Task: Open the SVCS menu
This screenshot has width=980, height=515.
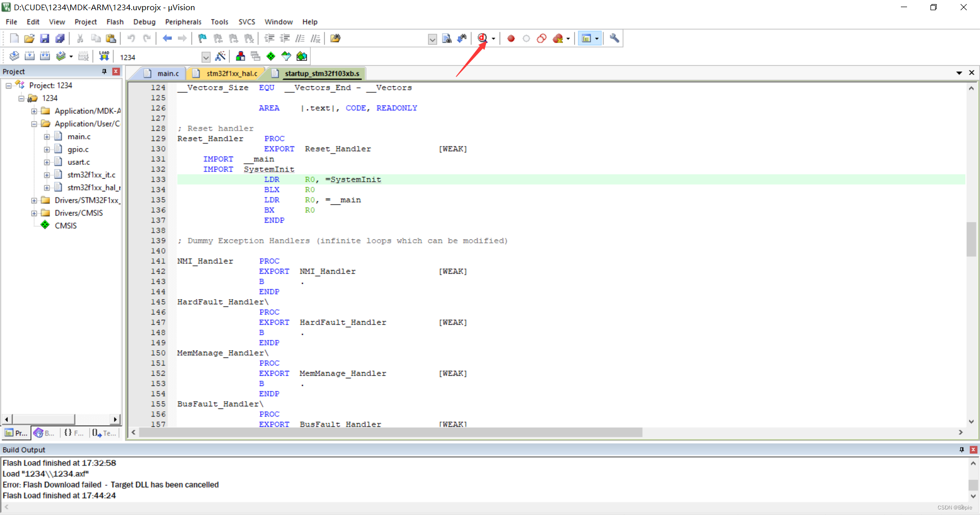Action: tap(247, 22)
